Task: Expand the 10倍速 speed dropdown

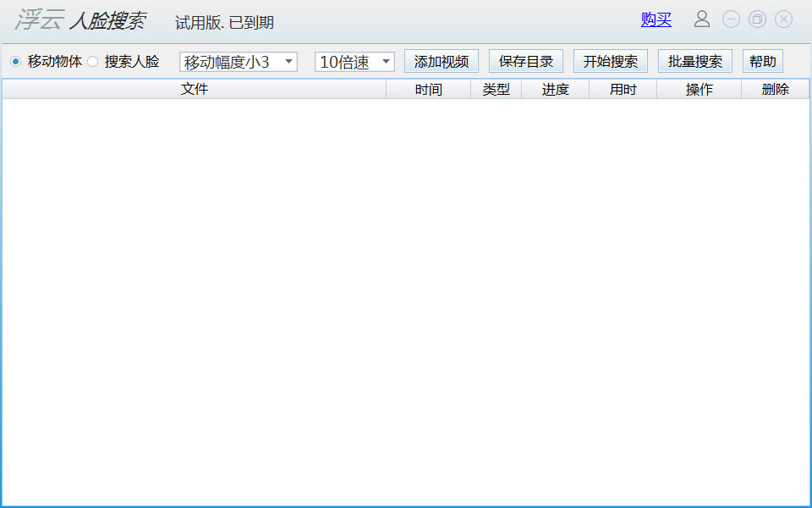Action: click(x=354, y=62)
